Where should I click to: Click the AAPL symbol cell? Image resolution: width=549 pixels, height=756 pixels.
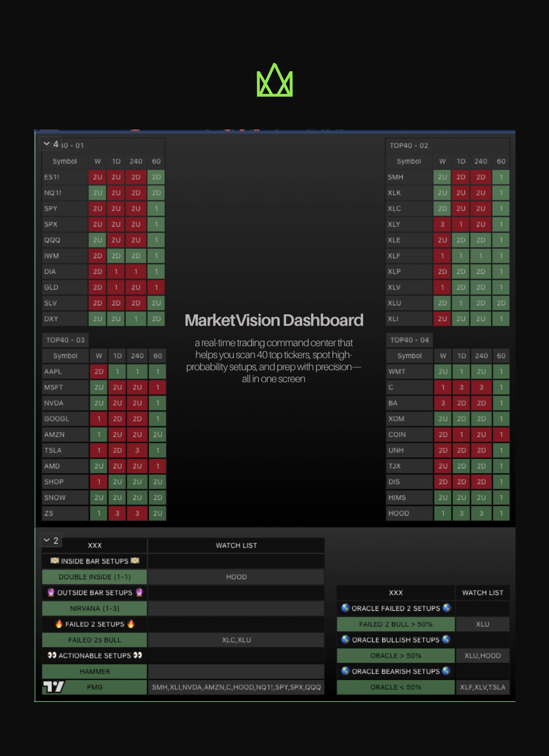65,371
